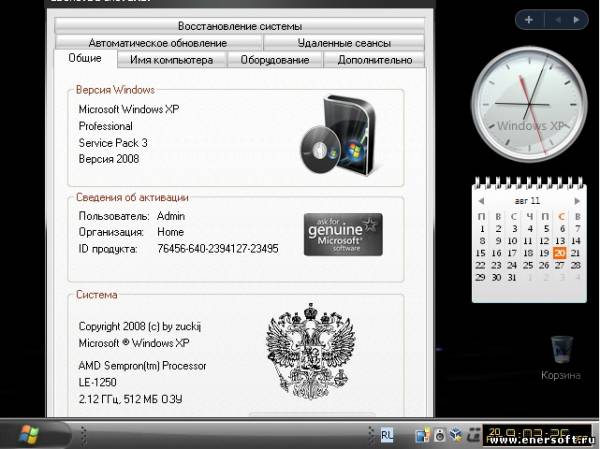
Task: Click the taskbar clock display
Action: tap(536, 436)
